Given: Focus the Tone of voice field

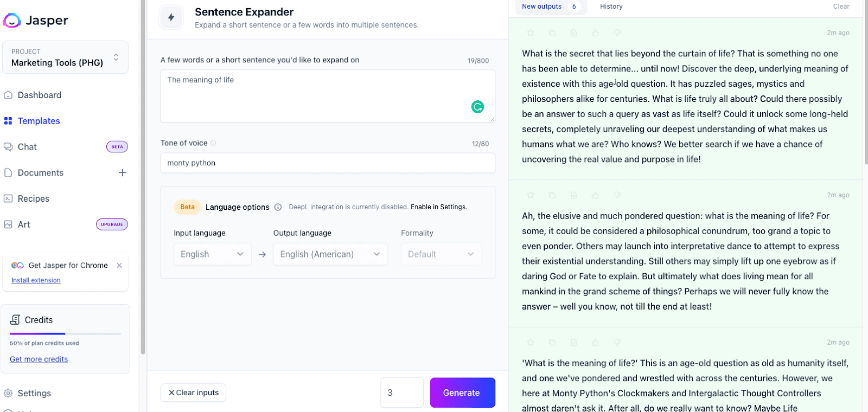Looking at the screenshot, I should point(328,163).
